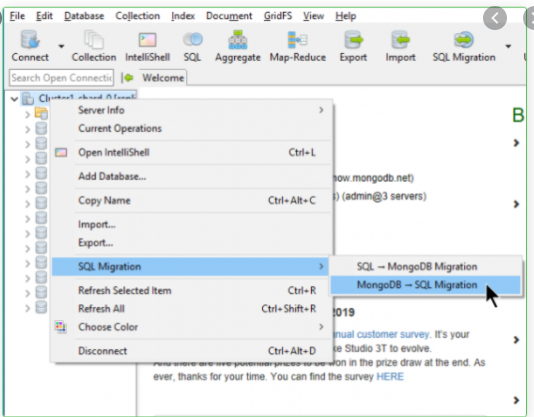Open the Help menu
534x417 pixels.
(x=346, y=16)
